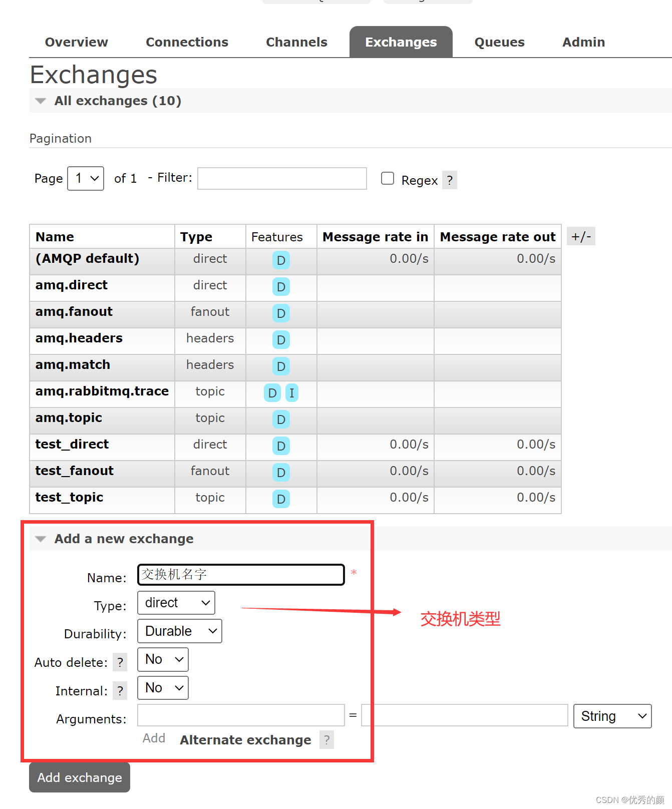Click the Filter text field

click(282, 179)
